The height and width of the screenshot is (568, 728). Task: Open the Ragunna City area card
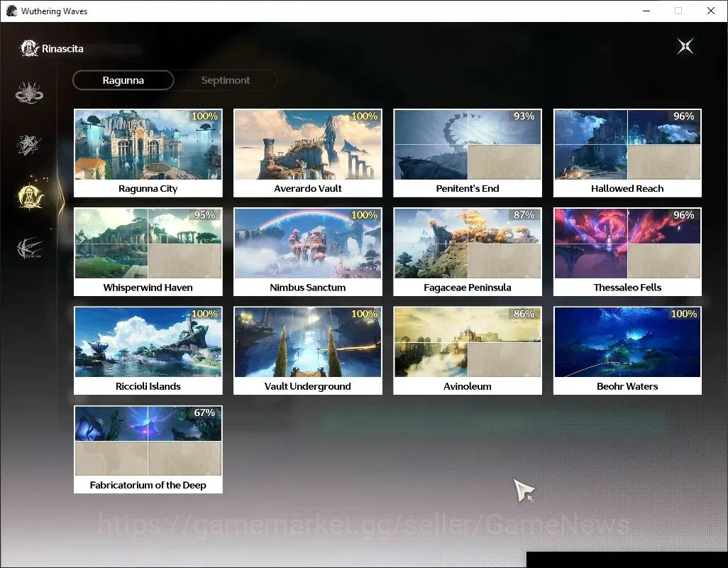(148, 153)
